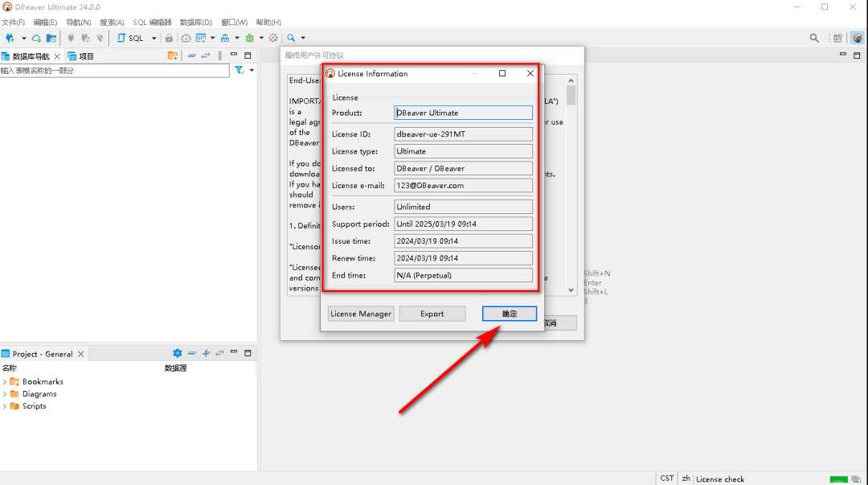Close the Project - General tab
Image resolution: width=868 pixels, height=485 pixels.
[81, 354]
